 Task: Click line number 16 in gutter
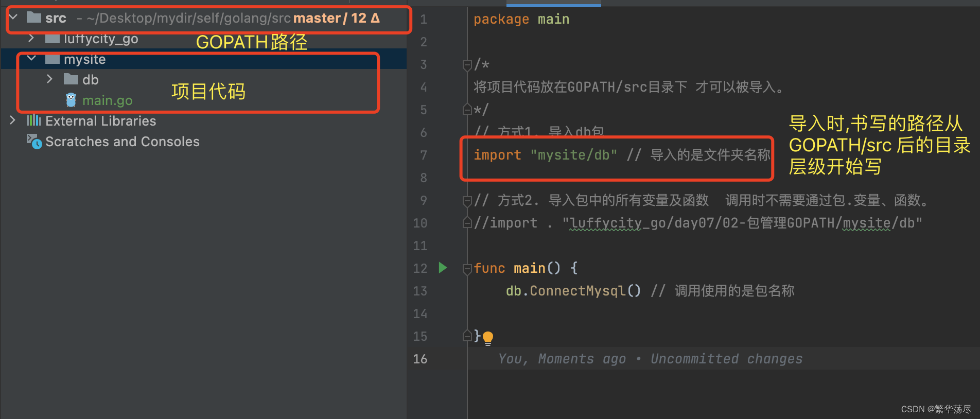pyautogui.click(x=420, y=359)
